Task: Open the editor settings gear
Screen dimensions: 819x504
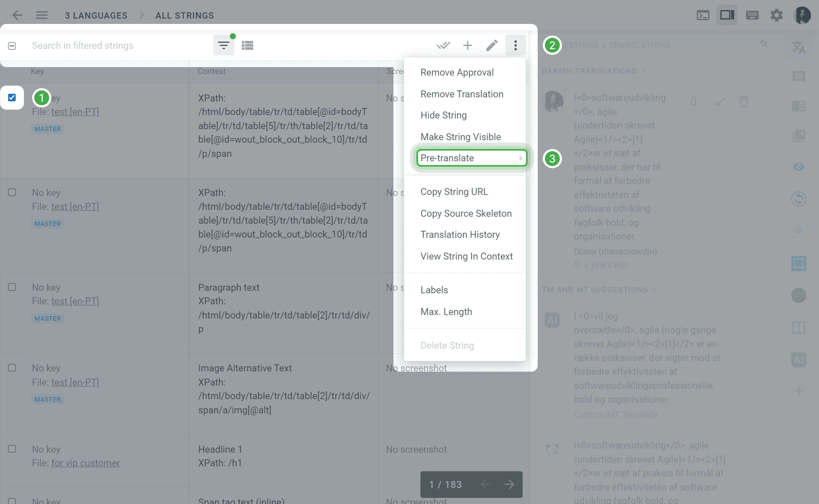Action: (x=777, y=15)
